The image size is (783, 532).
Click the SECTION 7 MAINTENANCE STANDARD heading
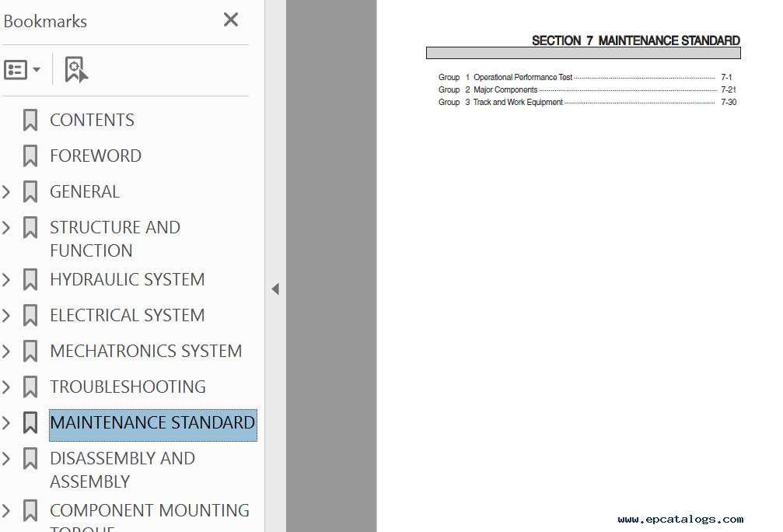636,40
